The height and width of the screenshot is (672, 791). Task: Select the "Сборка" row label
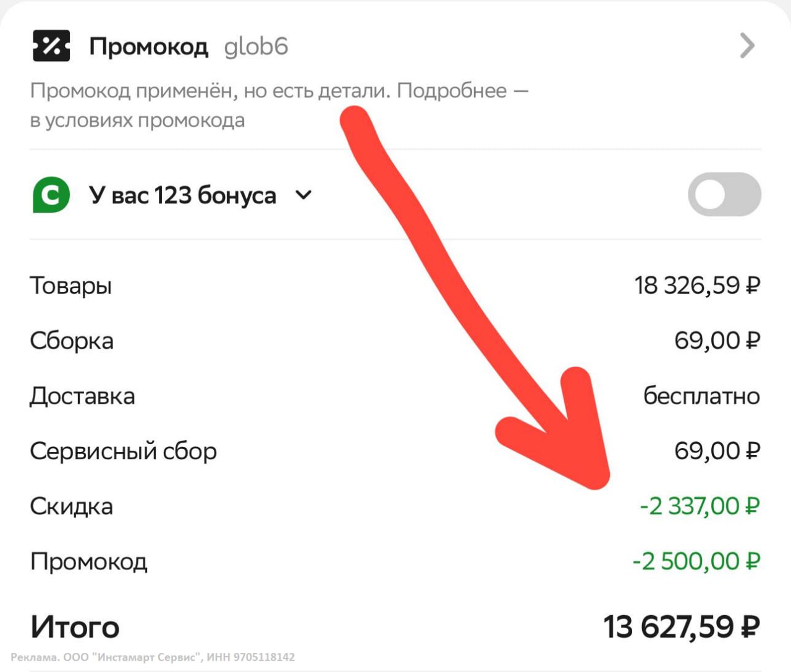72,341
